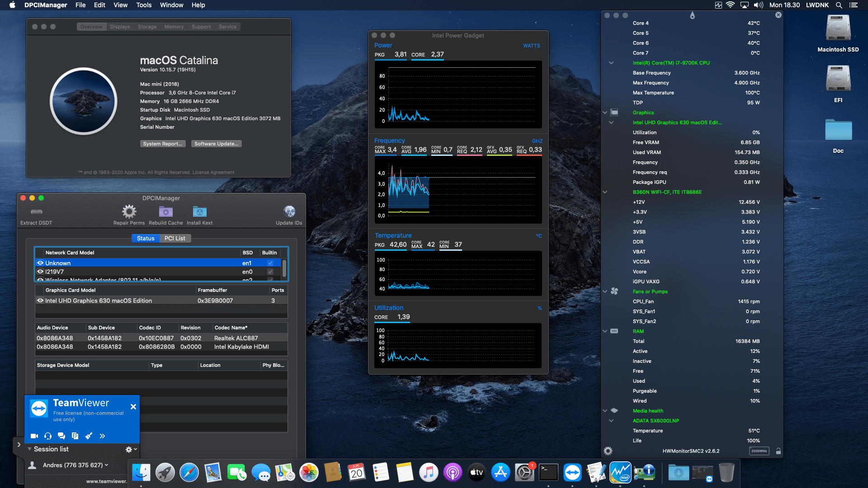Collapse the Intel Core i7-9700K CPU group
The image size is (868, 488).
click(x=611, y=63)
